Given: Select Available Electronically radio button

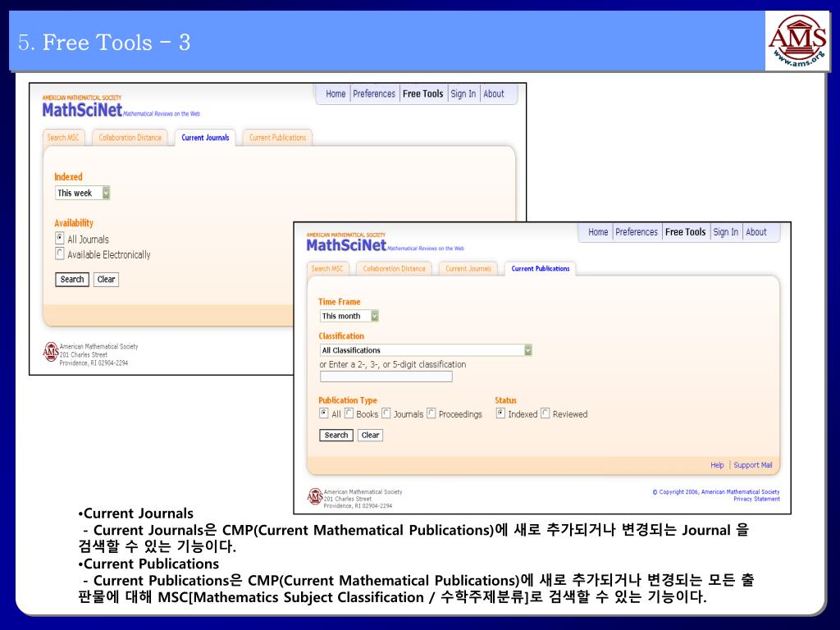Looking at the screenshot, I should (59, 253).
